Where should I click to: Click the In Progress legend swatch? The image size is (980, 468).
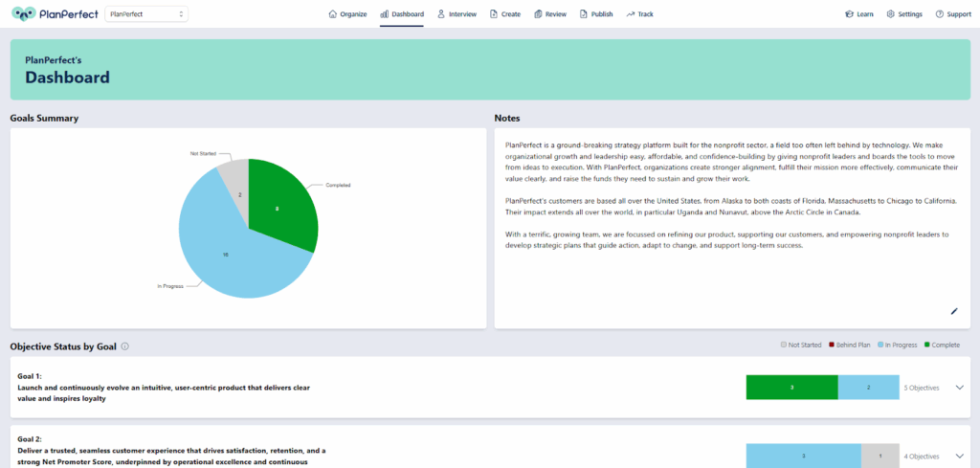pyautogui.click(x=880, y=345)
